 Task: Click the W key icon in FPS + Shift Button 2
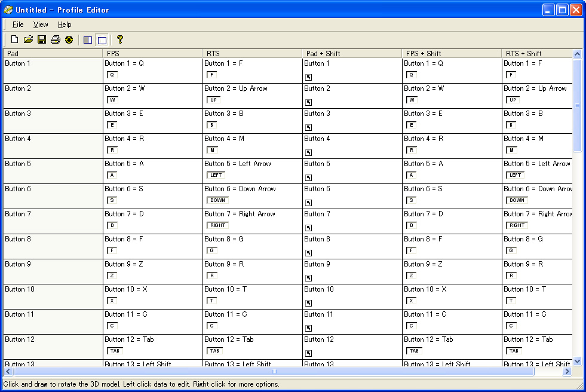pyautogui.click(x=412, y=100)
